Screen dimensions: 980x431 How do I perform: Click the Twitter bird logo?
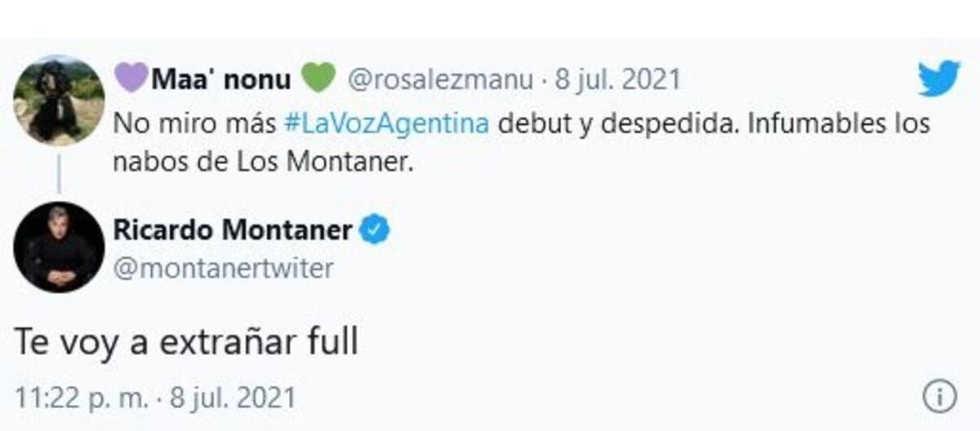tap(938, 79)
